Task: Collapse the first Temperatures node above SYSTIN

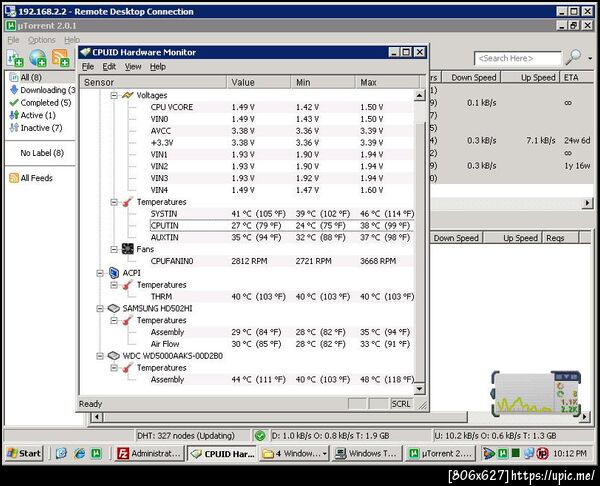Action: [114, 202]
